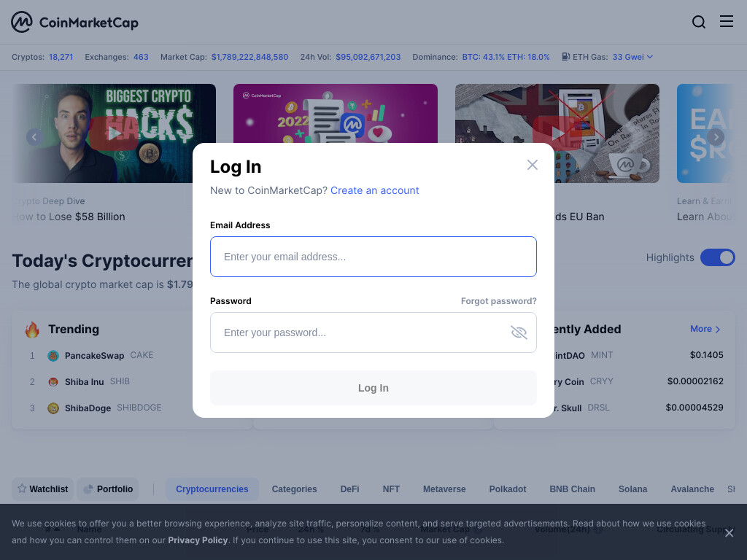The height and width of the screenshot is (560, 747).
Task: Click the PancakeSwap coin icon
Action: [53, 356]
